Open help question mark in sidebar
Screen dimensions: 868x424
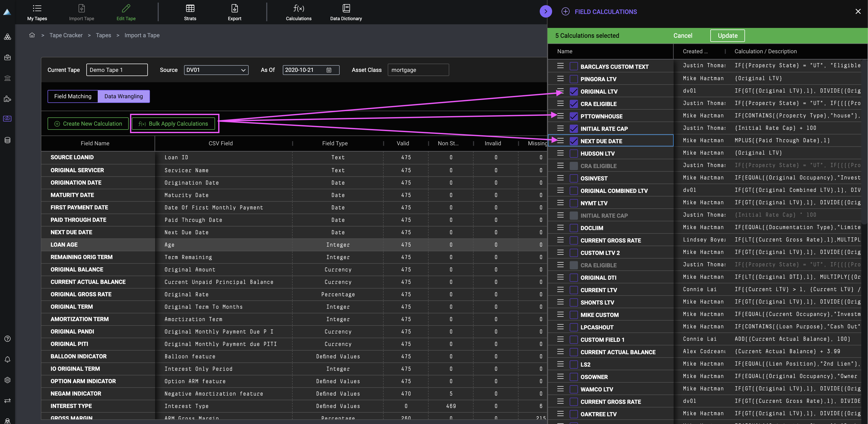click(7, 339)
